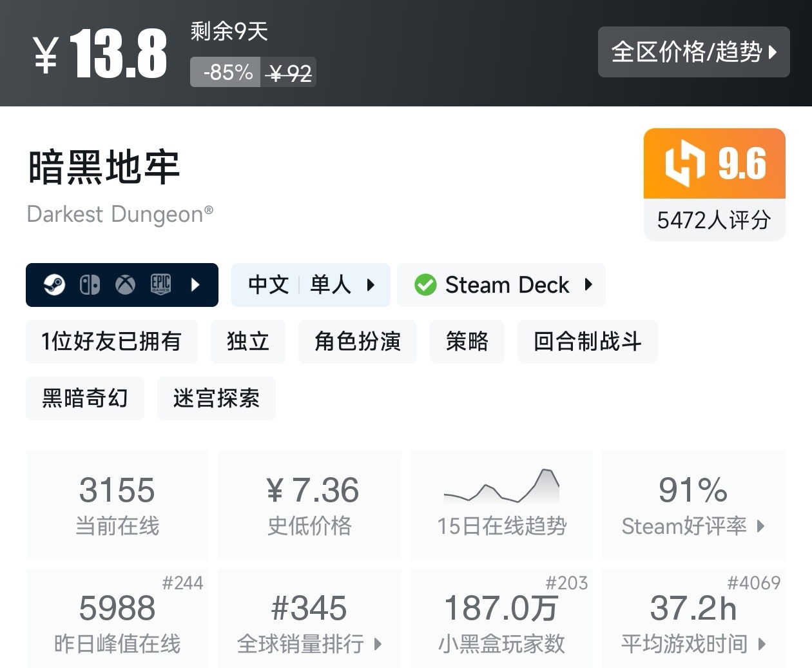The height and width of the screenshot is (668, 812).
Task: Open 全区价格/趋势 price trends
Action: click(693, 52)
